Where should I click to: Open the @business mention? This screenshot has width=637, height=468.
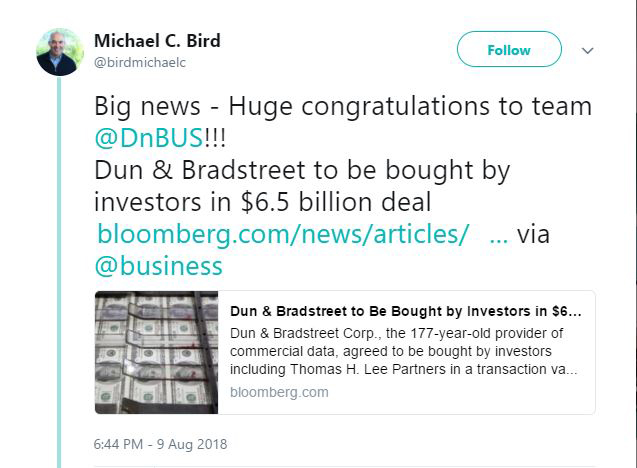coord(158,266)
